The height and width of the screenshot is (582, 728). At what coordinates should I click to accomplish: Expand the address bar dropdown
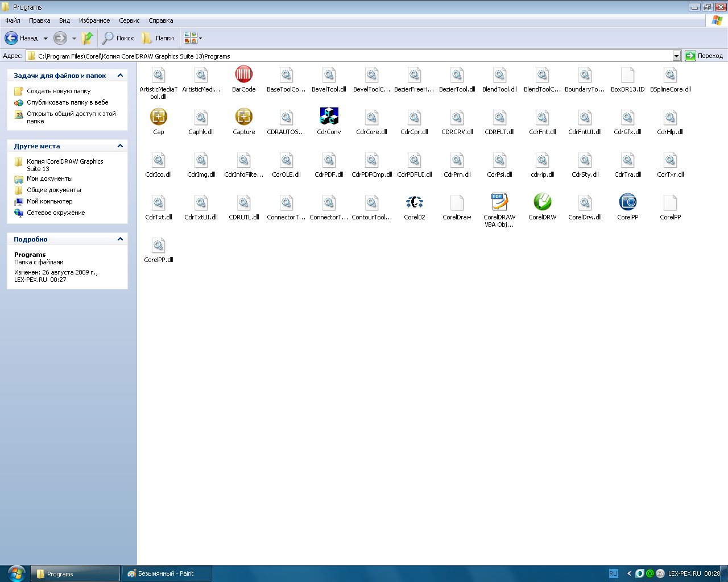(x=676, y=56)
